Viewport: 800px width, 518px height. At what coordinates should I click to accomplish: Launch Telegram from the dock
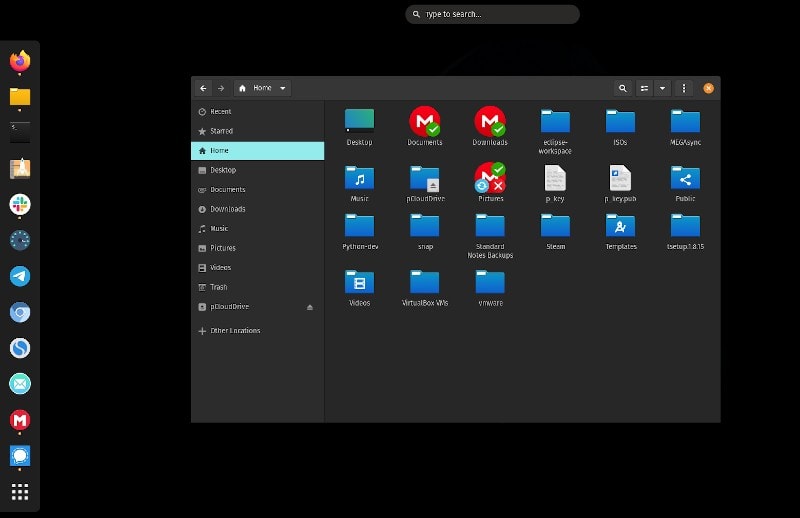[x=20, y=276]
